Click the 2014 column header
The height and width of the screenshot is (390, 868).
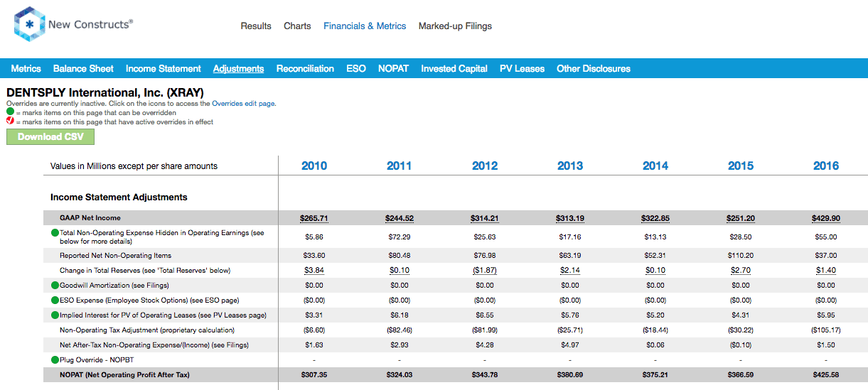(655, 166)
